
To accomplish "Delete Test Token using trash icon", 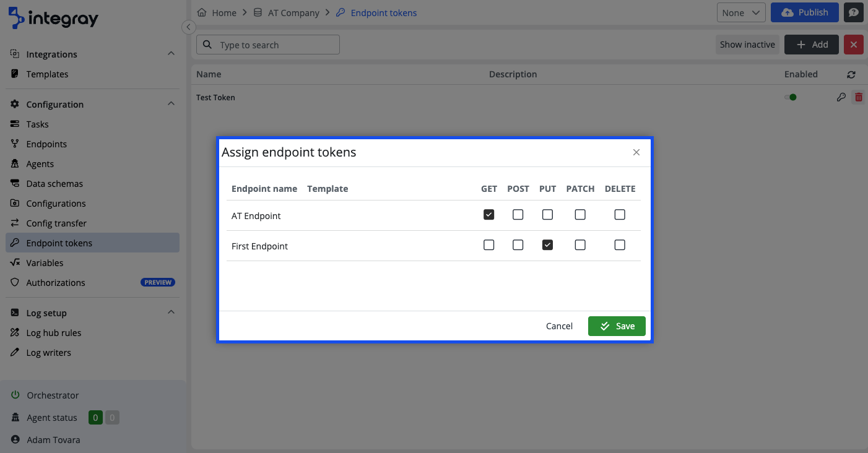I will coord(858,97).
